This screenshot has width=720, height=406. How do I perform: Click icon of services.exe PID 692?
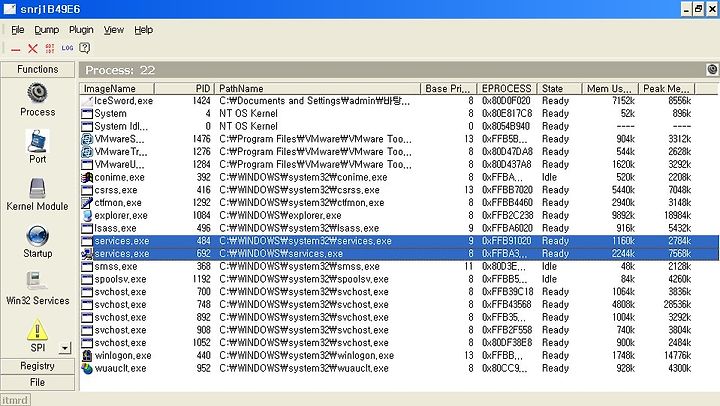pos(87,254)
